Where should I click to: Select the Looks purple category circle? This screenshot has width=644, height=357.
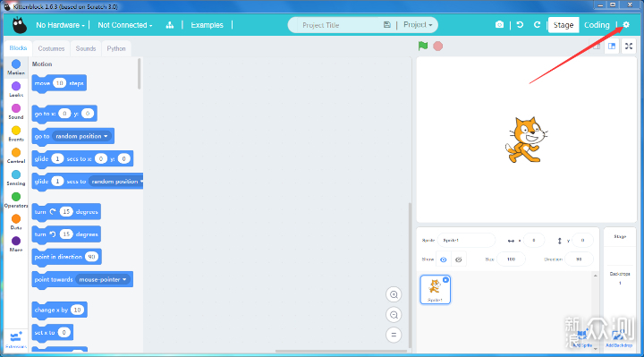(x=16, y=86)
